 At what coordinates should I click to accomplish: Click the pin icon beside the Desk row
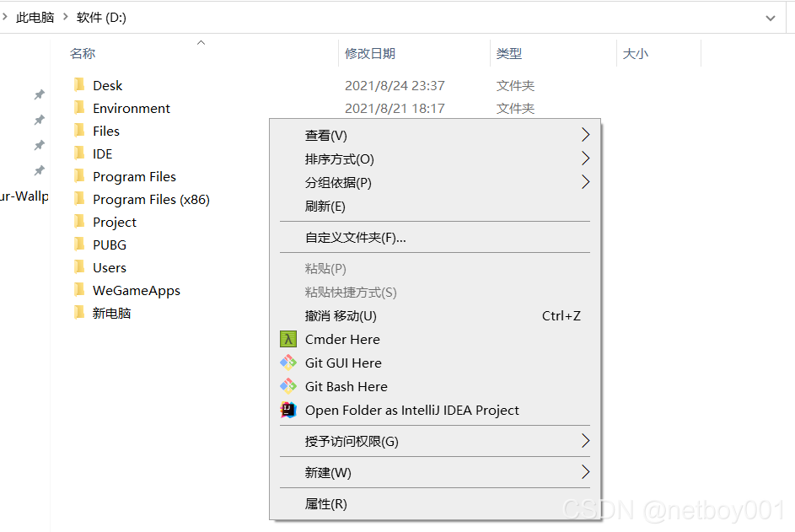click(39, 94)
